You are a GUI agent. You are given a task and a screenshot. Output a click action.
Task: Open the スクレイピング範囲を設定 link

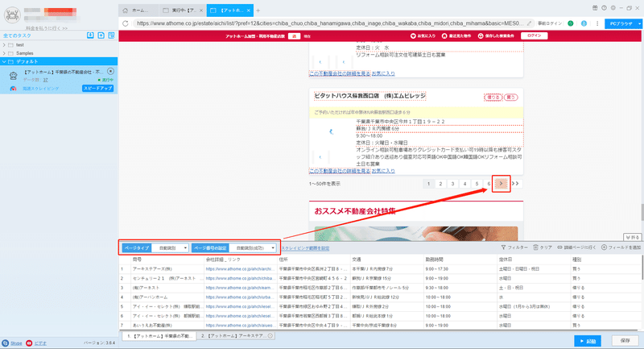(305, 248)
